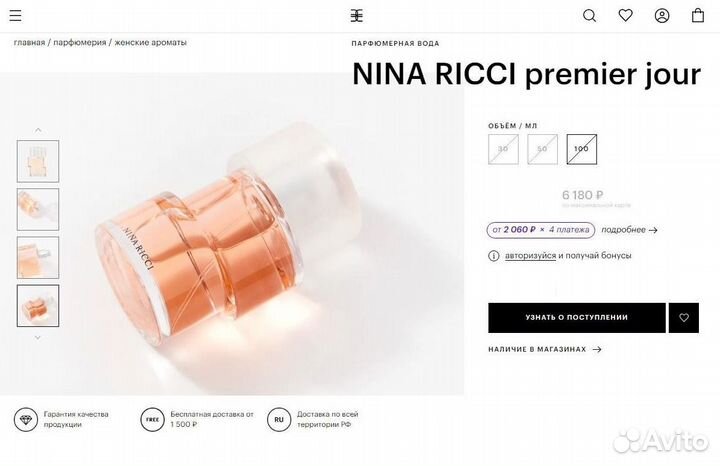The image size is (720, 466).
Task: Open the user account icon
Action: (662, 16)
